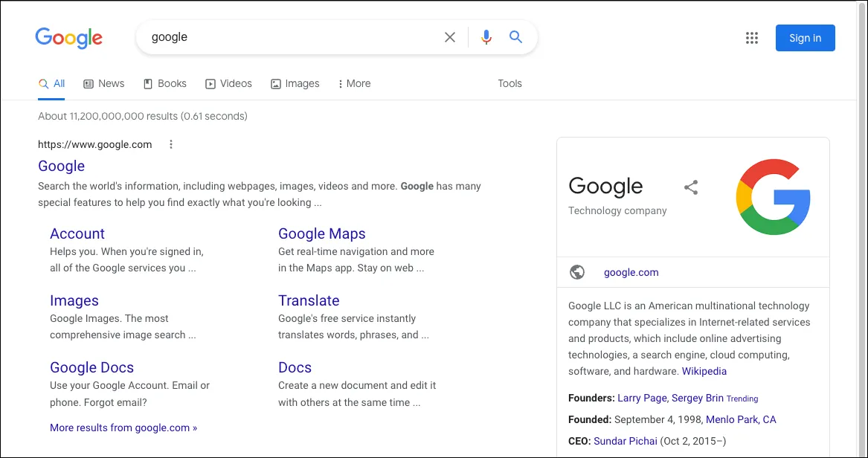Open the Google apps grid icon
868x458 pixels.
pyautogui.click(x=752, y=38)
